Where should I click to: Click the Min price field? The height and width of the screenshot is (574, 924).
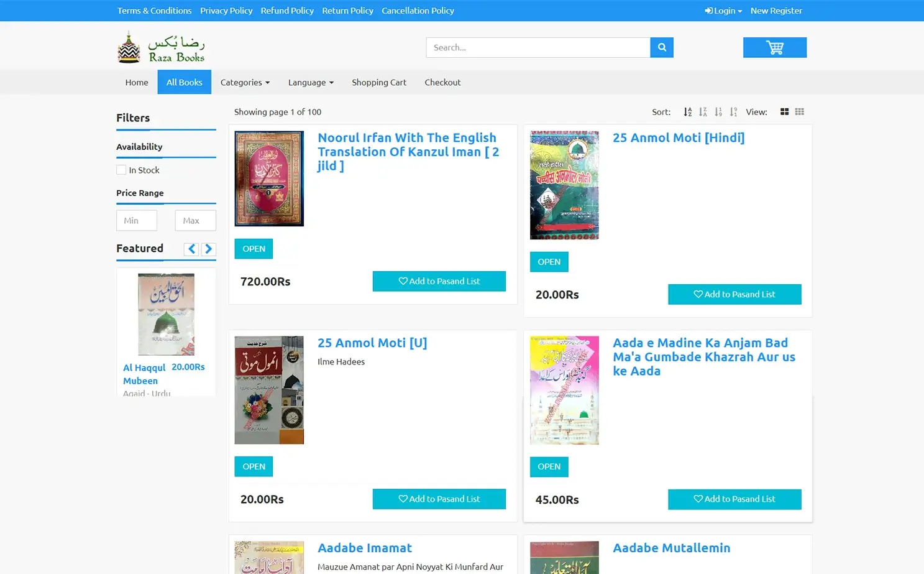click(136, 220)
